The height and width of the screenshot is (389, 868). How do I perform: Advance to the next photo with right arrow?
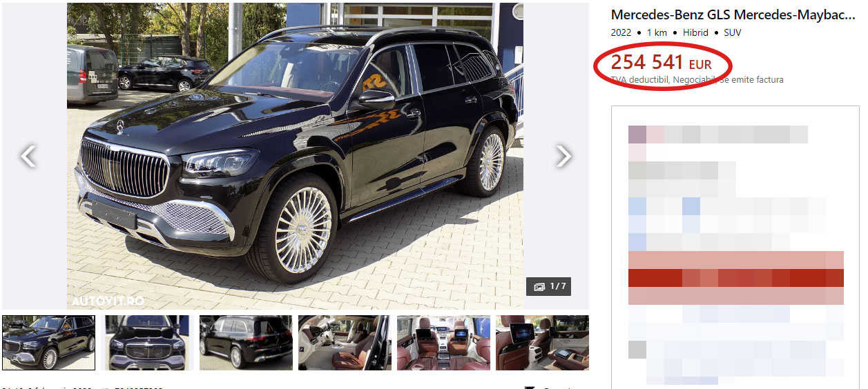[563, 156]
